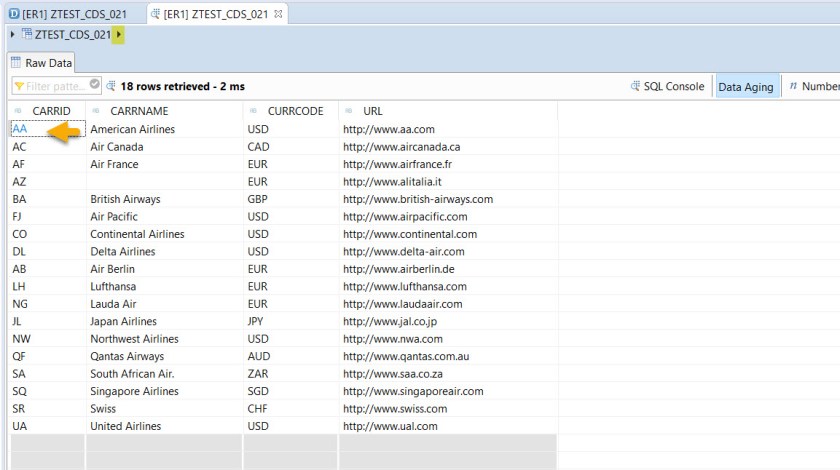Screen dimensions: 840x470
Task: Click the ZAR currency cell
Action: pos(291,374)
